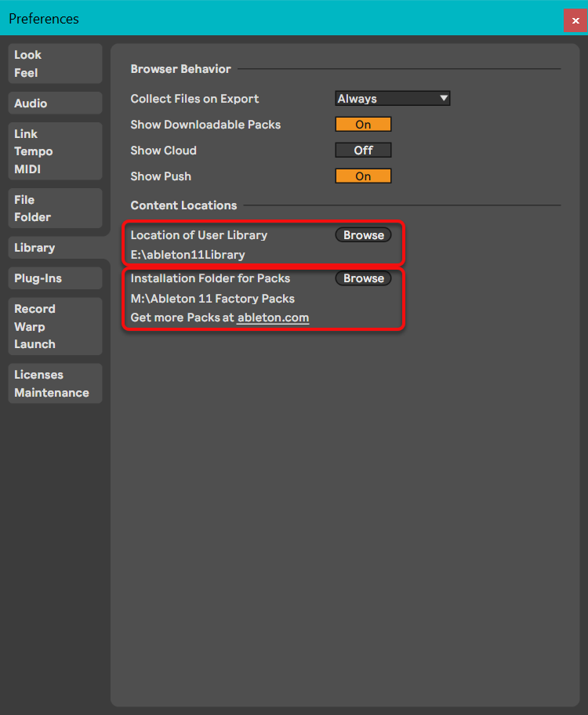The image size is (588, 715).
Task: Click the Content Locations section heading
Action: pyautogui.click(x=183, y=205)
